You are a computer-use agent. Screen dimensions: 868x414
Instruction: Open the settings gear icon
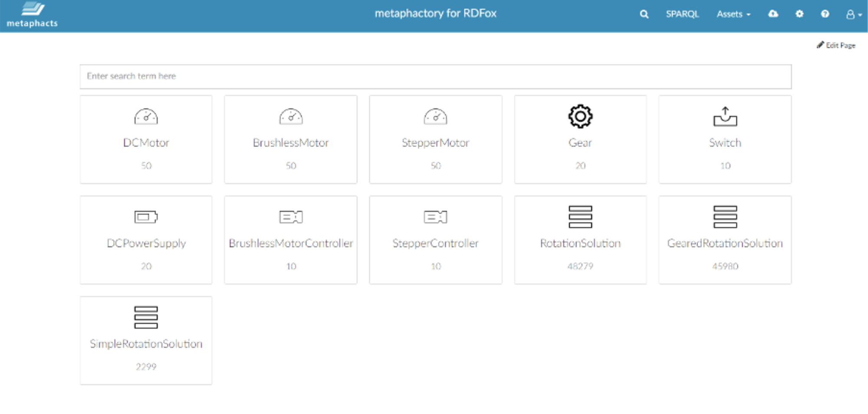tap(799, 14)
